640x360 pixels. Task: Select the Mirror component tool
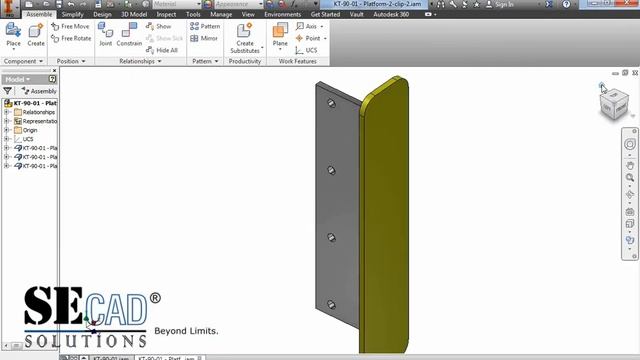point(204,38)
